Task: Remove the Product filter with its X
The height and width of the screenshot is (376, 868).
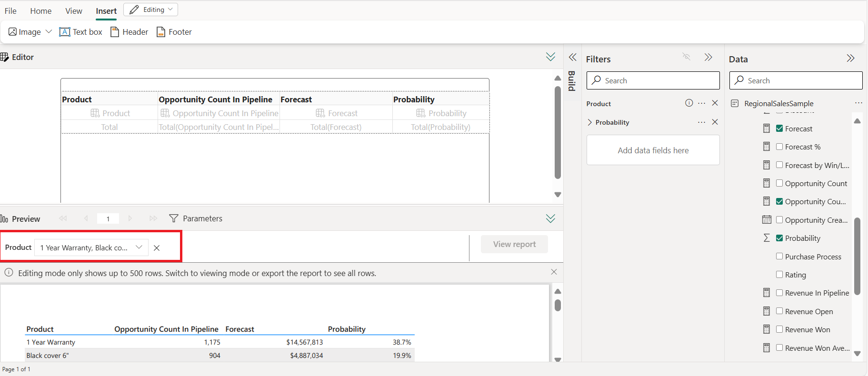Action: tap(715, 103)
